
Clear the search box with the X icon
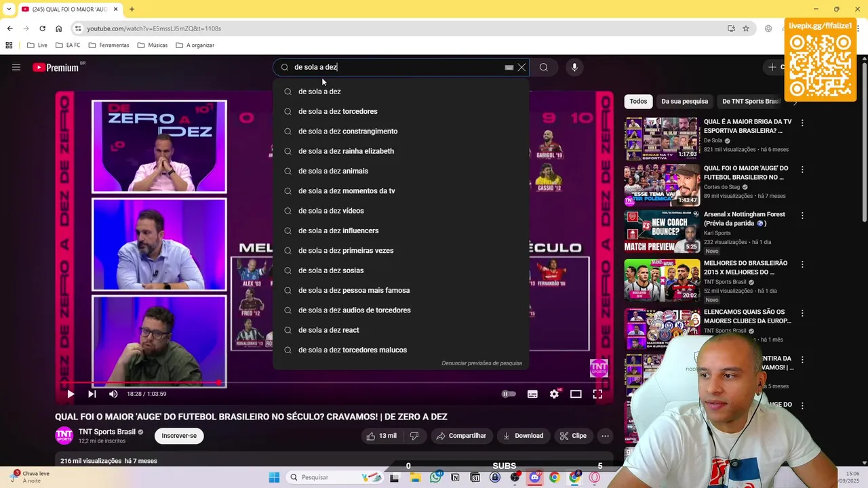[x=521, y=67]
